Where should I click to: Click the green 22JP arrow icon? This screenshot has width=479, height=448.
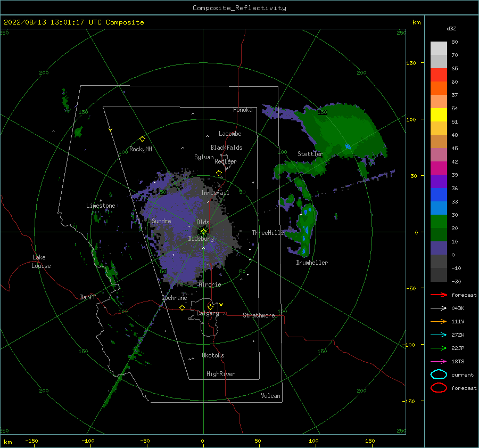439,348
